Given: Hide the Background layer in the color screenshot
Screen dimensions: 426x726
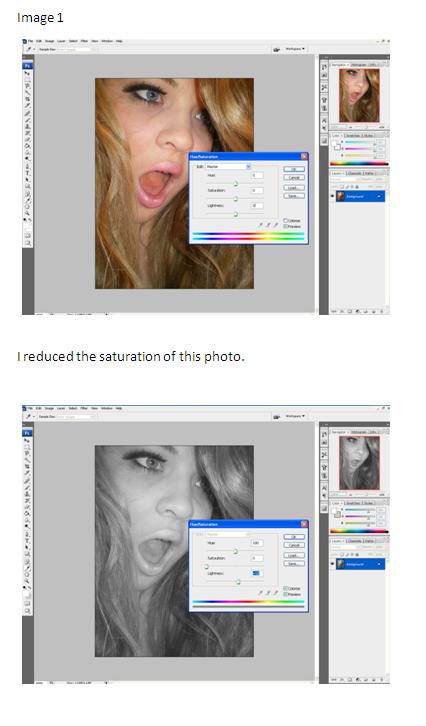Looking at the screenshot, I should point(332,196).
